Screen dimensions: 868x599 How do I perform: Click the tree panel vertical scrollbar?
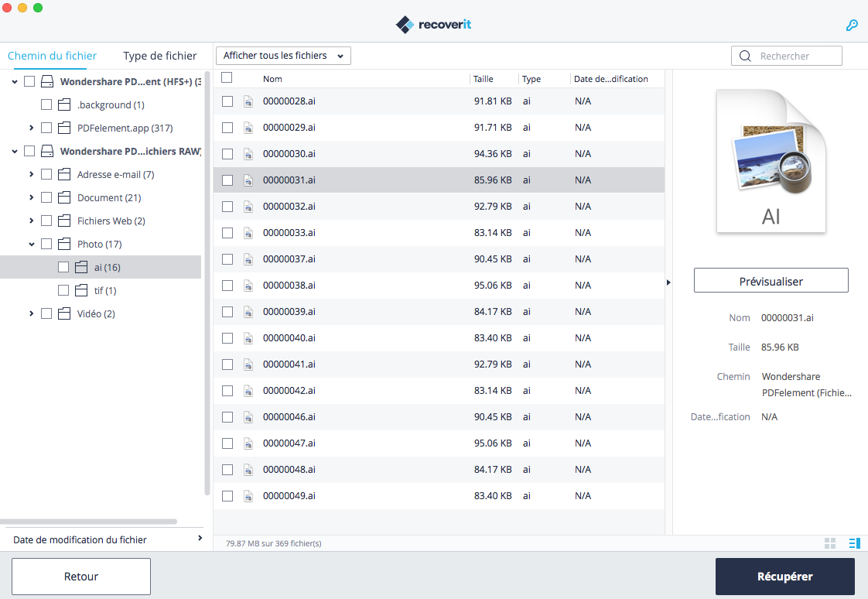click(207, 282)
